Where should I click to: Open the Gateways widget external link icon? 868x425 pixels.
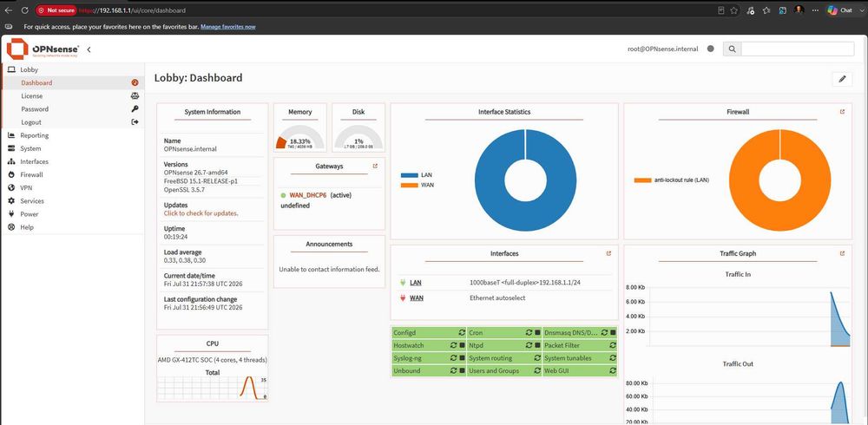(375, 166)
